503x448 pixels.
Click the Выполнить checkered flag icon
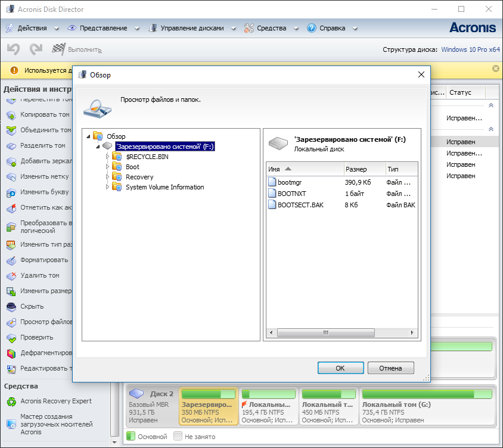pos(59,49)
